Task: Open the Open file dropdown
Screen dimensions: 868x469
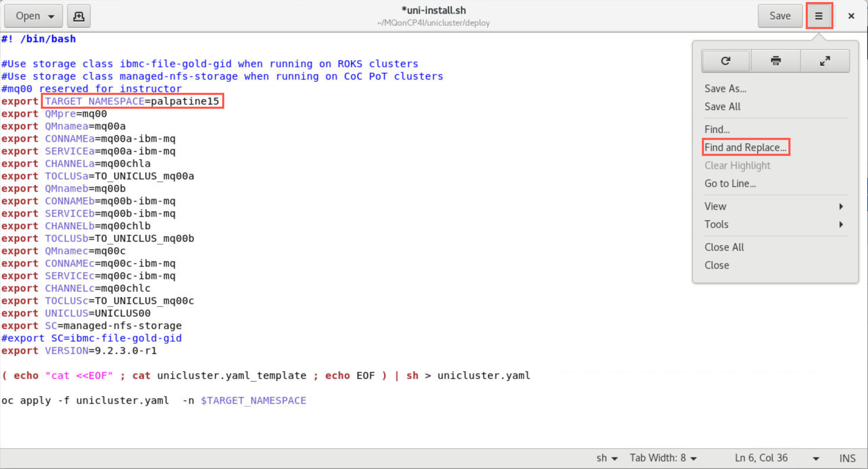Action: 34,16
